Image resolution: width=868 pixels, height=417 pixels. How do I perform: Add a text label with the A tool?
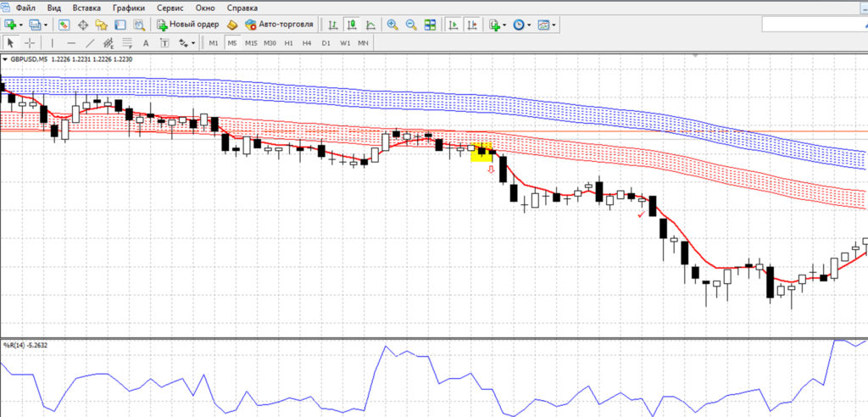click(146, 43)
